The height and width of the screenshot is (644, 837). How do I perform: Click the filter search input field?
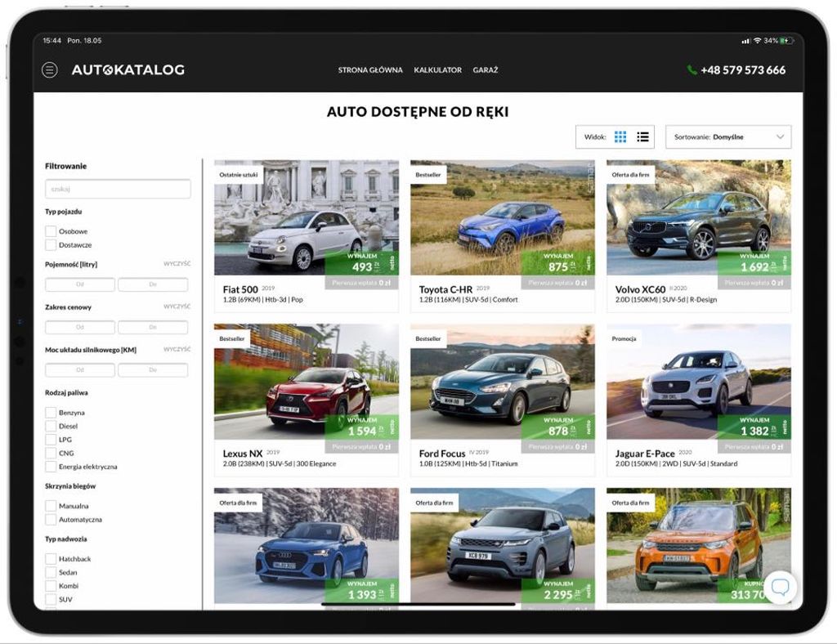(118, 189)
